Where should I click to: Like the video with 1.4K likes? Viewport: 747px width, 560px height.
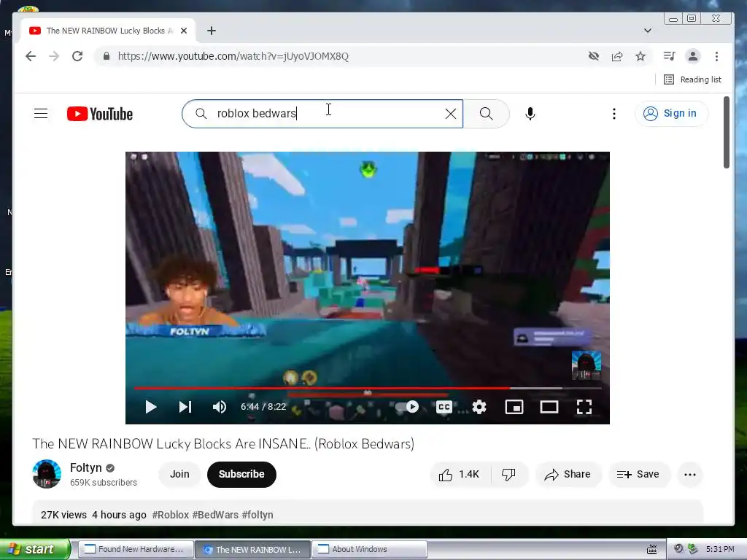(x=460, y=474)
